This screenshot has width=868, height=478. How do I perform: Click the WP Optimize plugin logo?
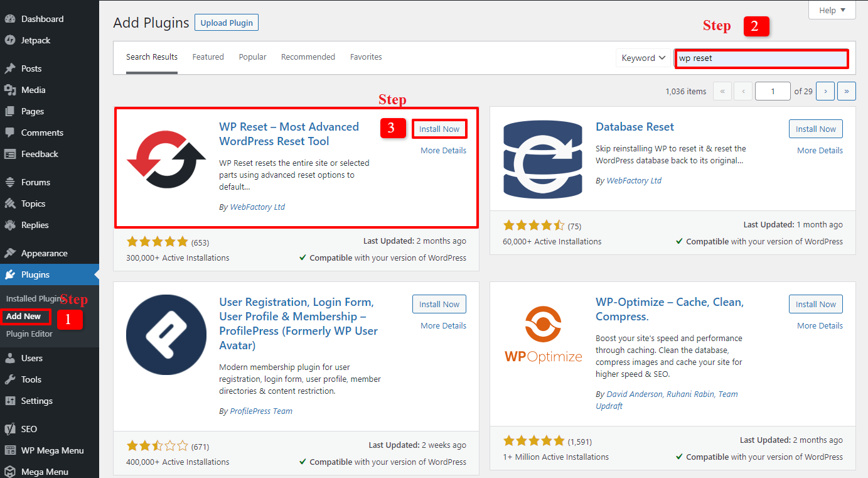tap(543, 334)
